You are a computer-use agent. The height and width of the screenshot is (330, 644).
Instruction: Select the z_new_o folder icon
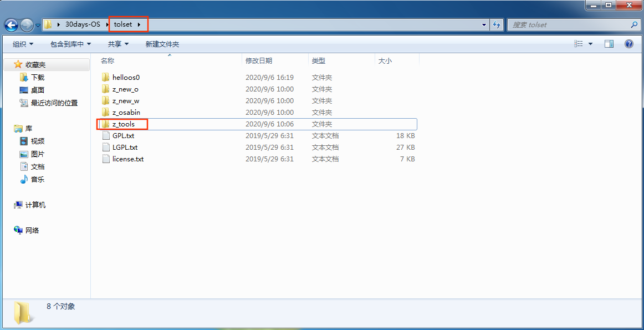105,89
